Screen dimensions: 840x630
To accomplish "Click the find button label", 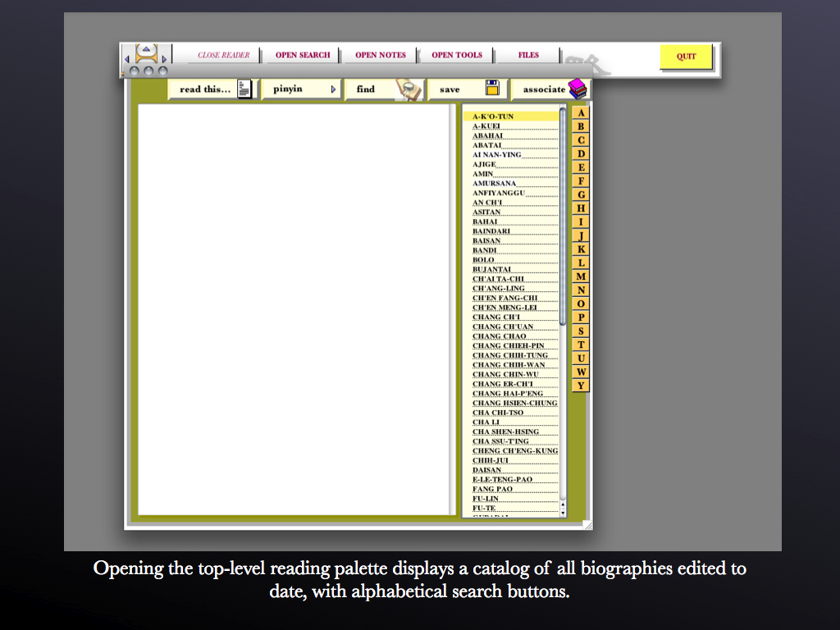I will (366, 89).
